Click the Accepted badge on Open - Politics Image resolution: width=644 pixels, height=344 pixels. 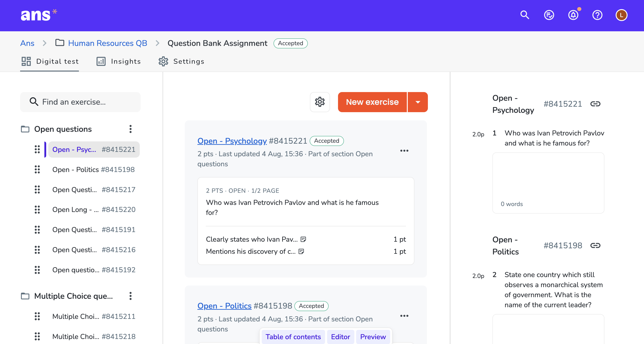[311, 306]
